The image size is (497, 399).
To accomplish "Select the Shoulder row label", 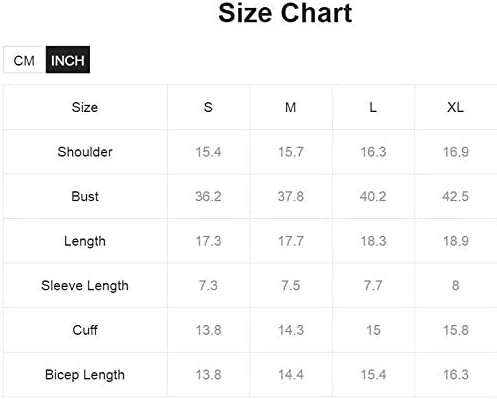I will [x=85, y=152].
